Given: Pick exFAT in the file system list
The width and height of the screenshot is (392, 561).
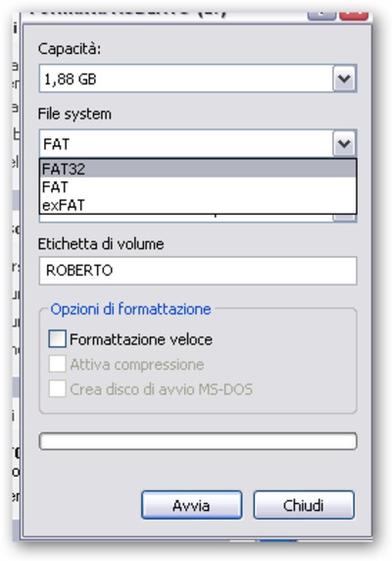Looking at the screenshot, I should point(198,205).
